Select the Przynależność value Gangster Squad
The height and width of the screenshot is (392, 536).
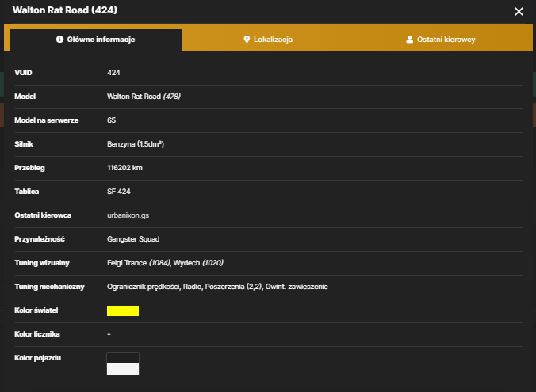pos(133,239)
